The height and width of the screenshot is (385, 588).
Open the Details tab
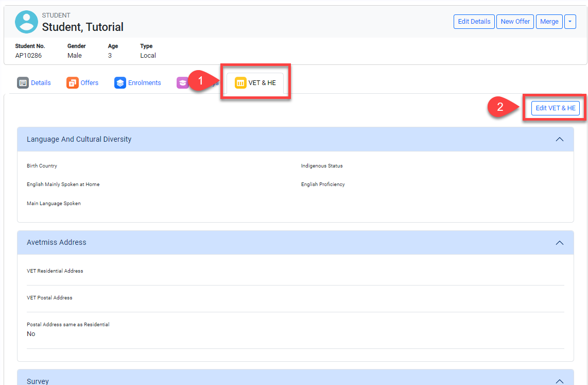[41, 83]
